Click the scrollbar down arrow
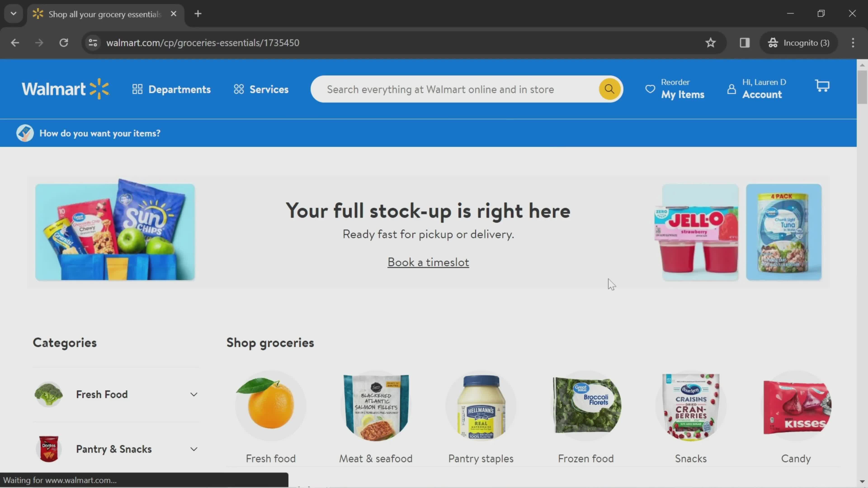 point(862,482)
